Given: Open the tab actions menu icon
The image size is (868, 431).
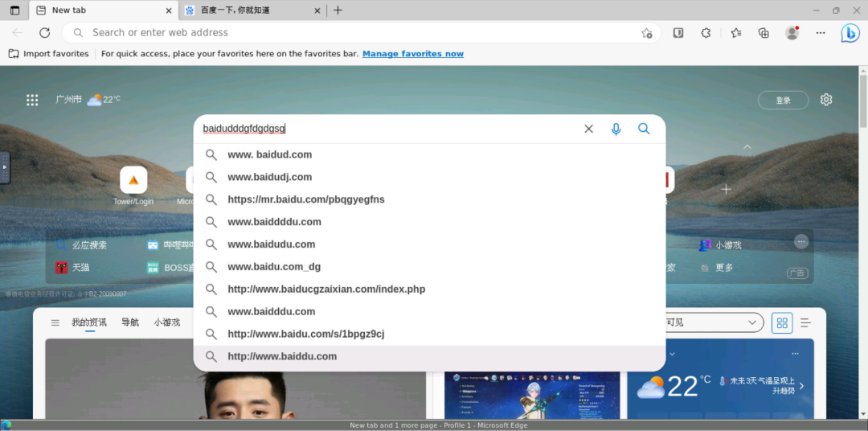Looking at the screenshot, I should click(15, 10).
